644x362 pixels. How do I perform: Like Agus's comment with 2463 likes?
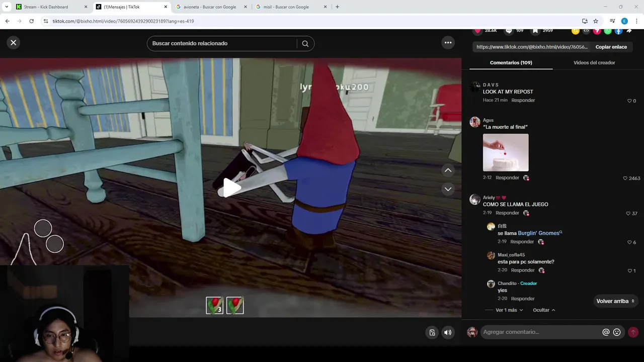click(625, 178)
